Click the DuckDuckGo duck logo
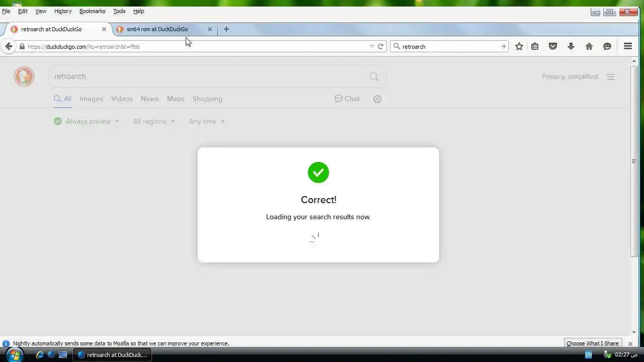The width and height of the screenshot is (644, 362). pos(24,76)
